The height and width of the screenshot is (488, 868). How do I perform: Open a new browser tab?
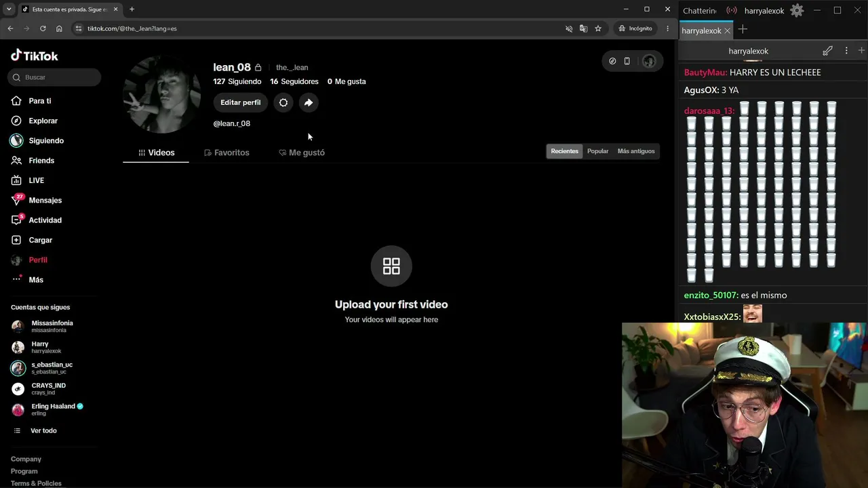click(x=132, y=9)
